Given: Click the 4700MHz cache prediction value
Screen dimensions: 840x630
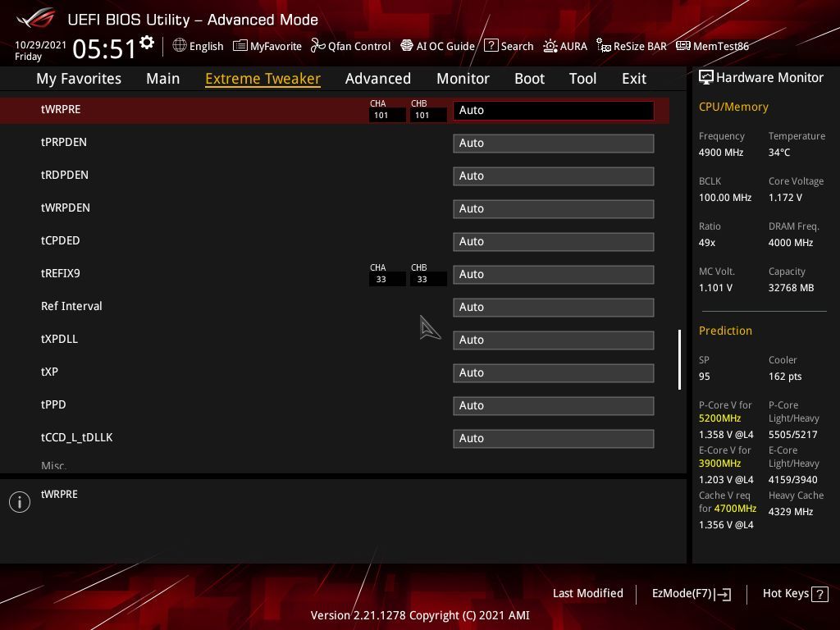Looking at the screenshot, I should click(x=735, y=509).
